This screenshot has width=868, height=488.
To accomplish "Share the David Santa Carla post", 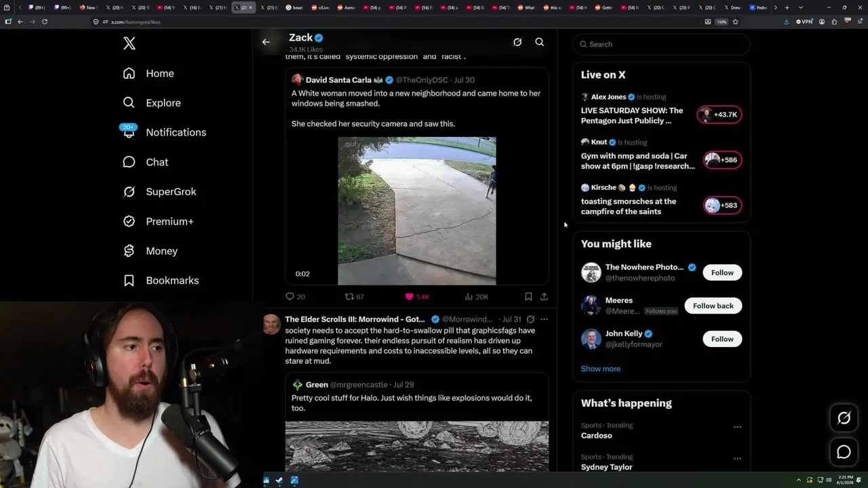I will [x=544, y=296].
